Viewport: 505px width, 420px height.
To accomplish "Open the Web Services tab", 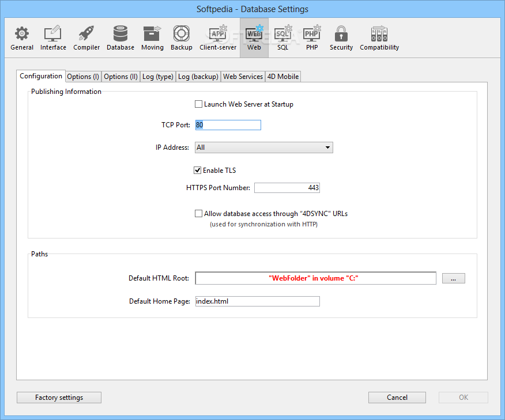I will tap(243, 77).
